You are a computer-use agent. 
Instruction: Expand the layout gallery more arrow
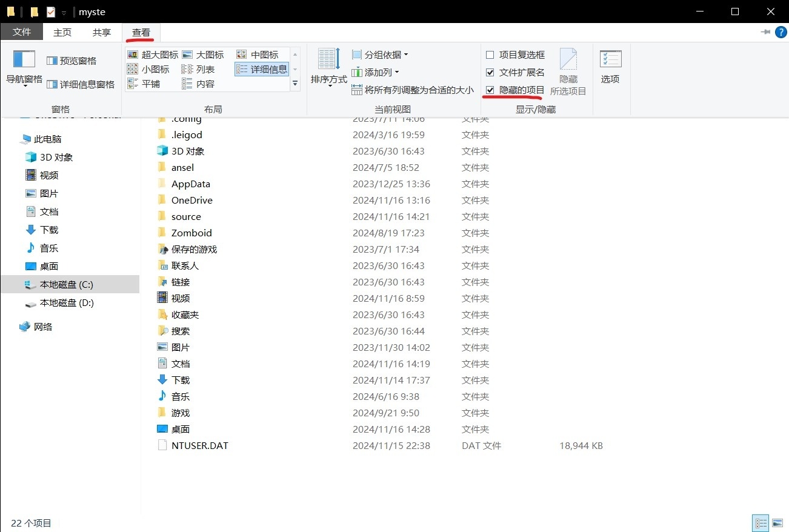click(295, 84)
